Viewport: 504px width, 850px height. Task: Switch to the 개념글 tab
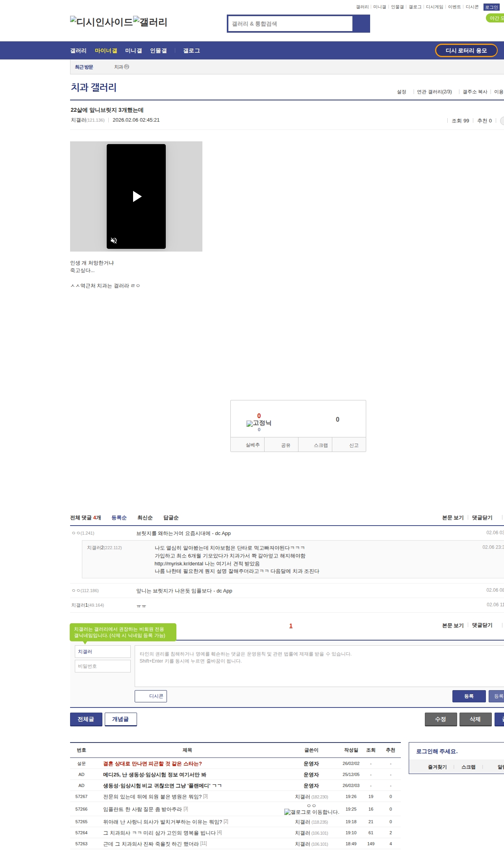click(120, 719)
